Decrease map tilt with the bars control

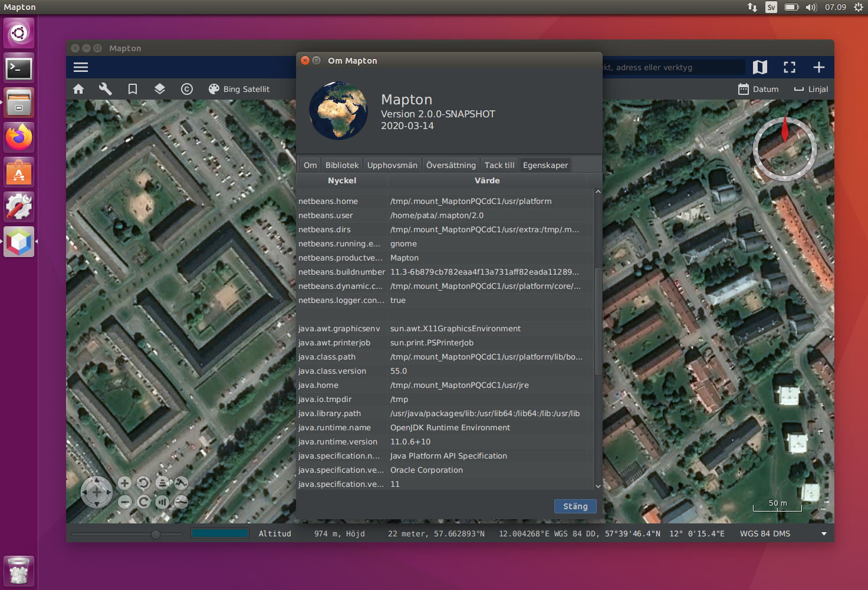162,502
